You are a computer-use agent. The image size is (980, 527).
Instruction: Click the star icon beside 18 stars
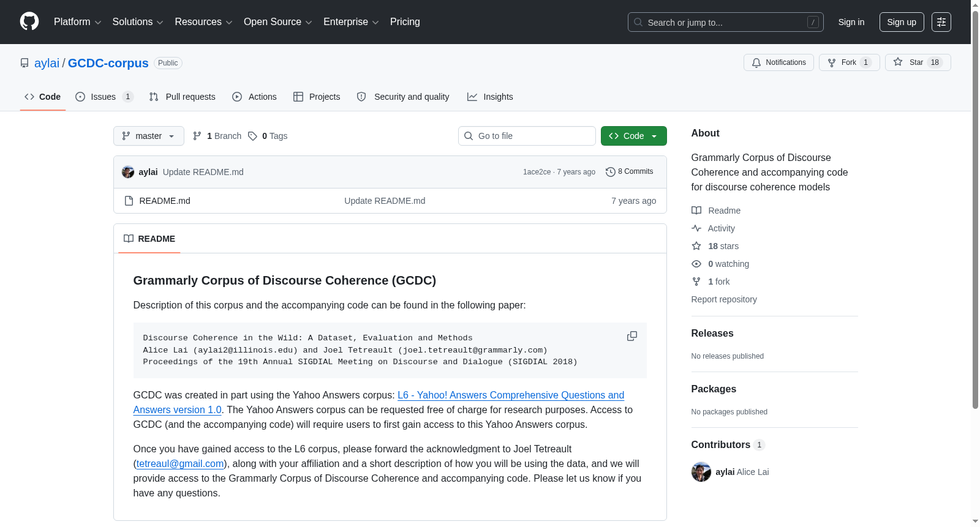click(696, 246)
